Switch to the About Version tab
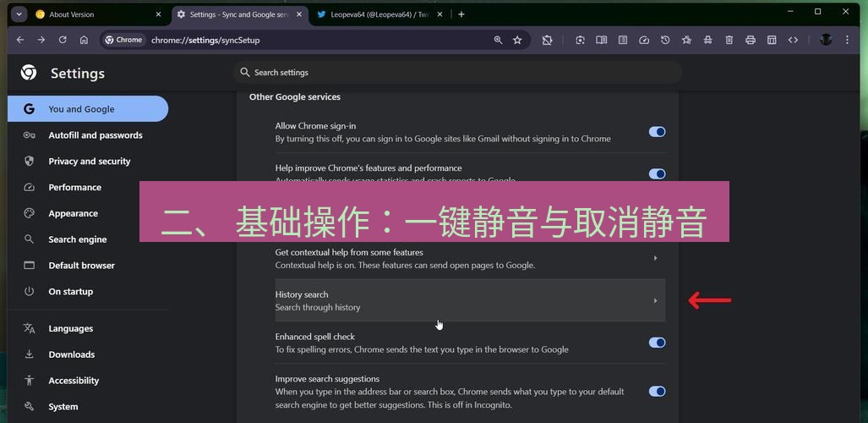 [100, 14]
